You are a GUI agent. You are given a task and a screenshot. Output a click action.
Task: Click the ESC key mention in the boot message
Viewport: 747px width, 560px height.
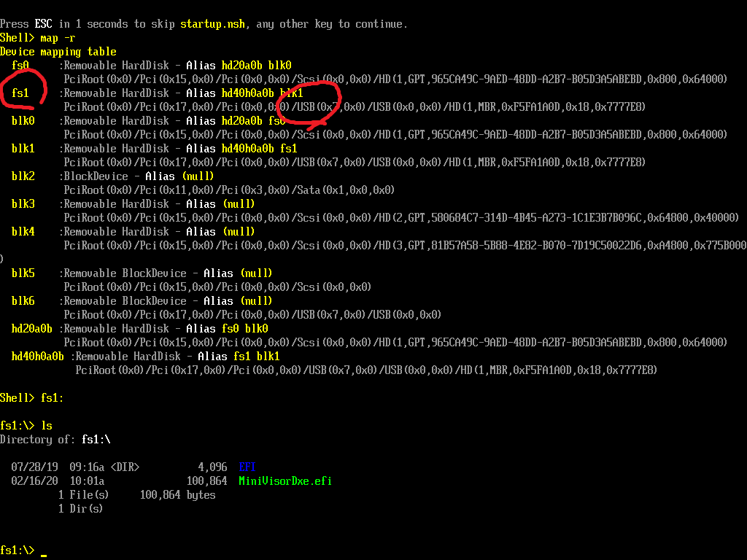tap(42, 23)
